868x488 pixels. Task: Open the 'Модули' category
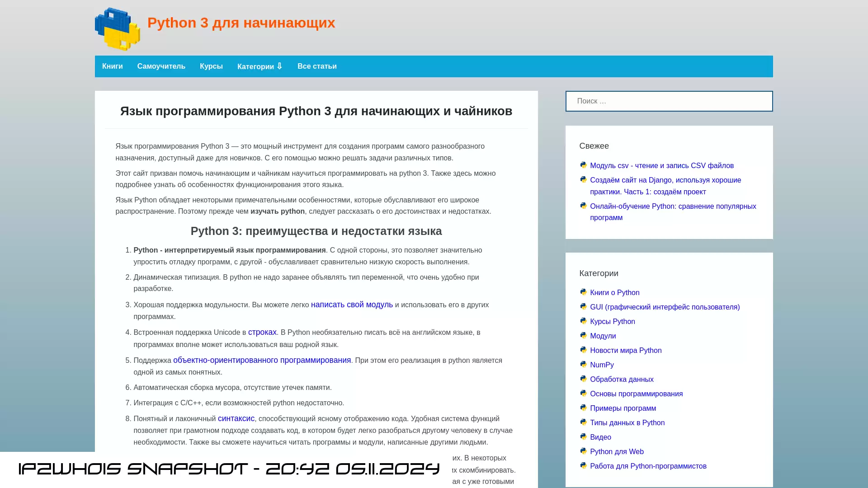tap(603, 336)
